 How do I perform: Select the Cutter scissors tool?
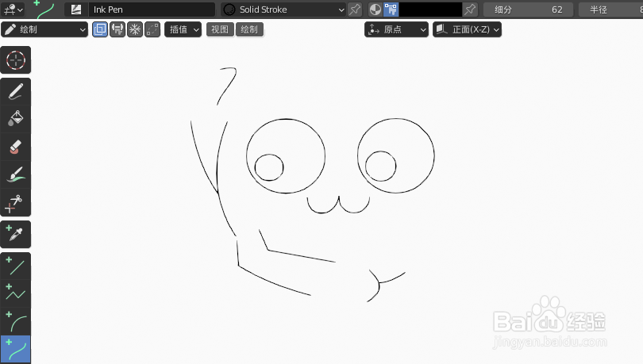pyautogui.click(x=16, y=202)
